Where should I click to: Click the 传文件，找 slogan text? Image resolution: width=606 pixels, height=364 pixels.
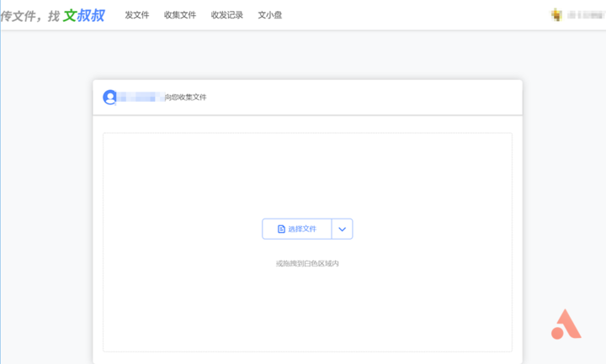[30, 16]
